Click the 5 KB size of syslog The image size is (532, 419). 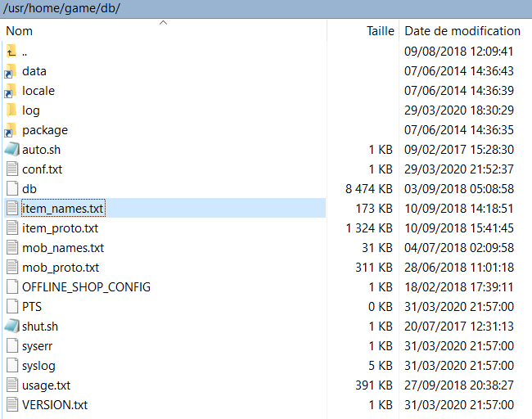click(381, 366)
